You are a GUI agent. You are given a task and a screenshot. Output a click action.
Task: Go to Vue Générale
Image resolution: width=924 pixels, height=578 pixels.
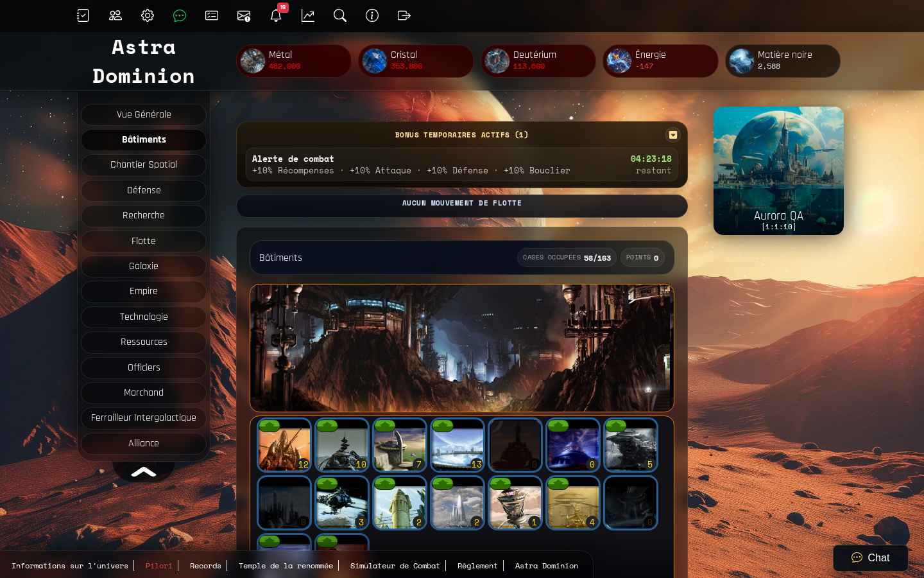pyautogui.click(x=144, y=115)
